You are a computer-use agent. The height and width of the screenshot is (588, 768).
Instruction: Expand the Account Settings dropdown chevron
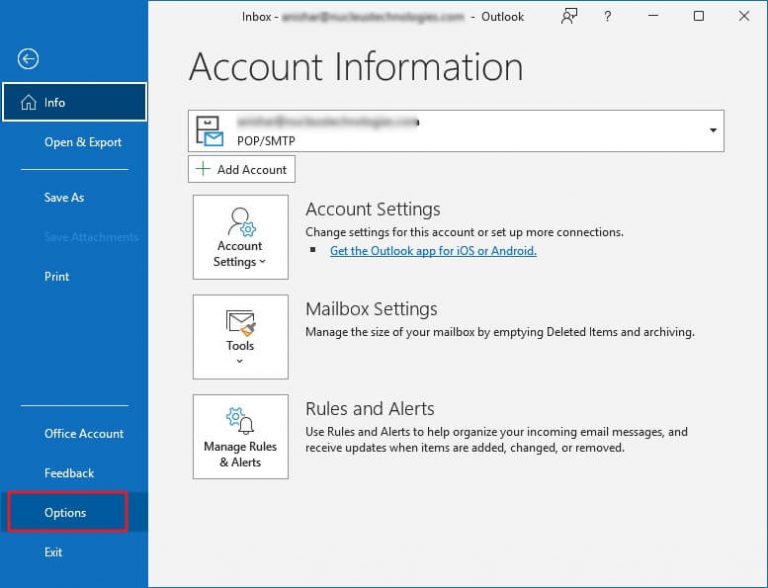[263, 262]
